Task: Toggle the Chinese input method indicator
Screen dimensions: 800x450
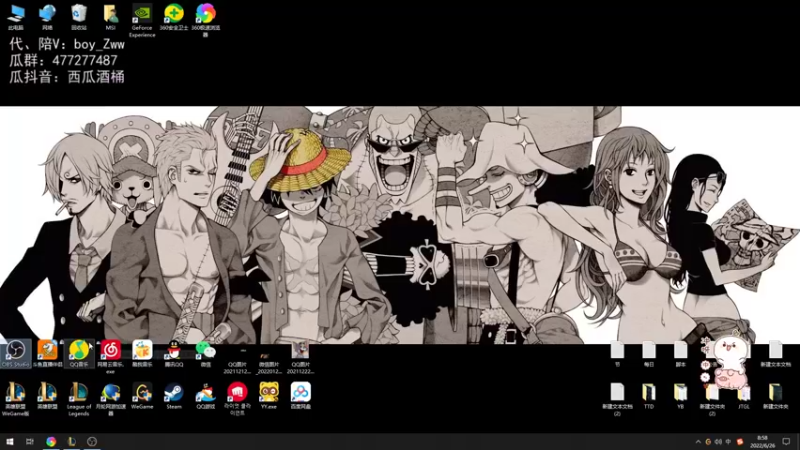Action: 728,442
